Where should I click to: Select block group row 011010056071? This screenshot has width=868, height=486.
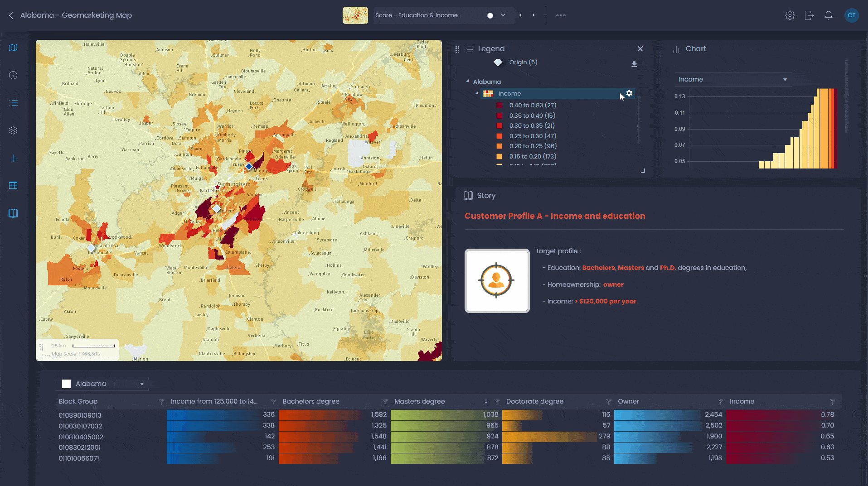pos(78,458)
